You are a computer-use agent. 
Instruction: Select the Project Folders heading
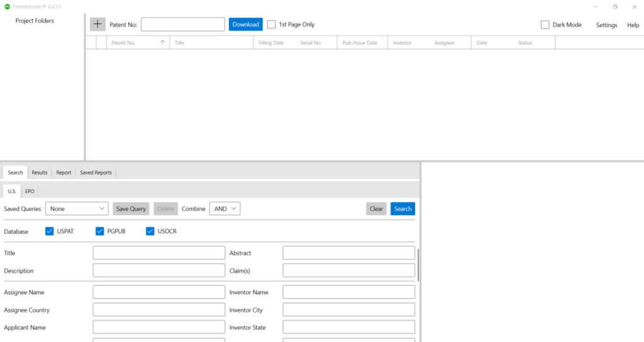point(35,21)
